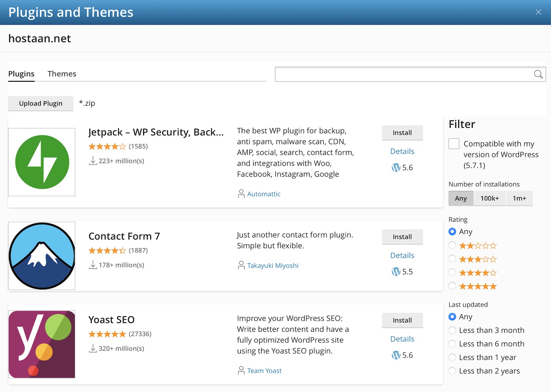This screenshot has height=392, width=551.
Task: Click Contact Form 7 plugin title
Action: 124,236
